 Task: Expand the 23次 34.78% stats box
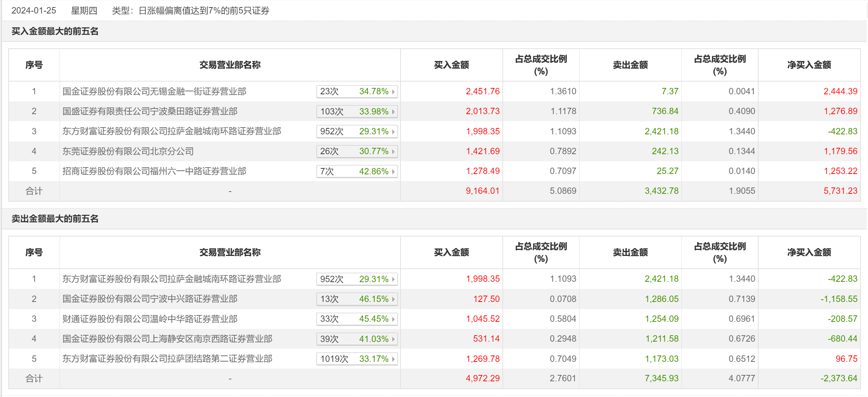click(x=357, y=92)
